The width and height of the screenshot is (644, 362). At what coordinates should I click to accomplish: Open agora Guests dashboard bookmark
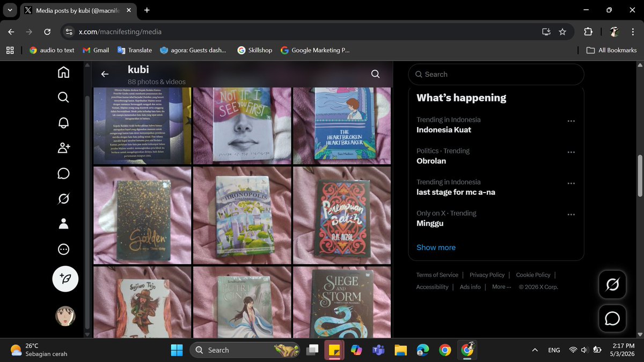(193, 50)
